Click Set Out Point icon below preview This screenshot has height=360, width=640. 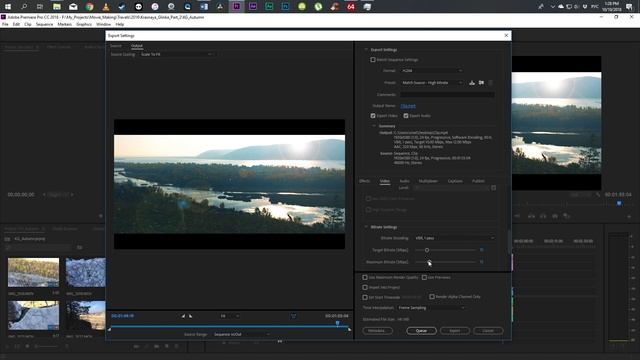[x=190, y=316]
